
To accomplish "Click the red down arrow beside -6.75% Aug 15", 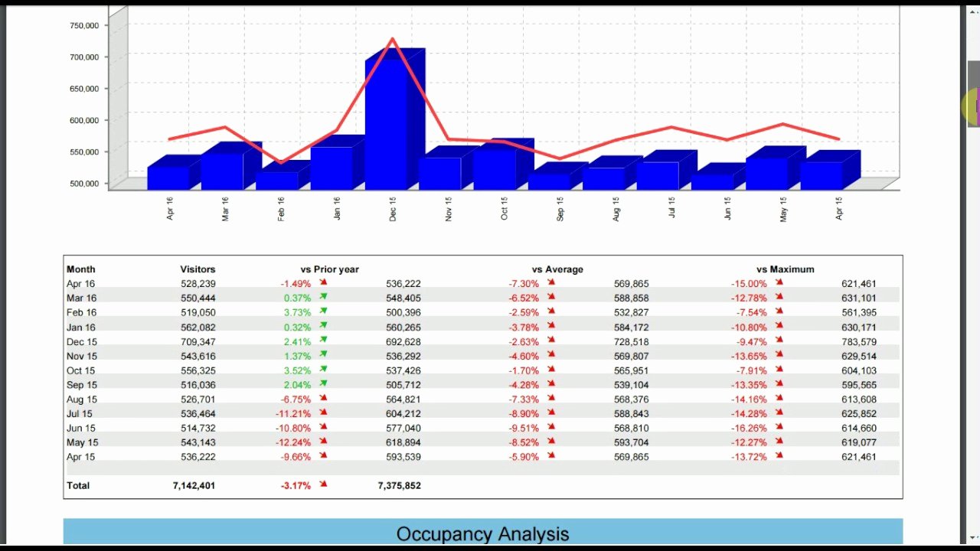I will [x=323, y=398].
